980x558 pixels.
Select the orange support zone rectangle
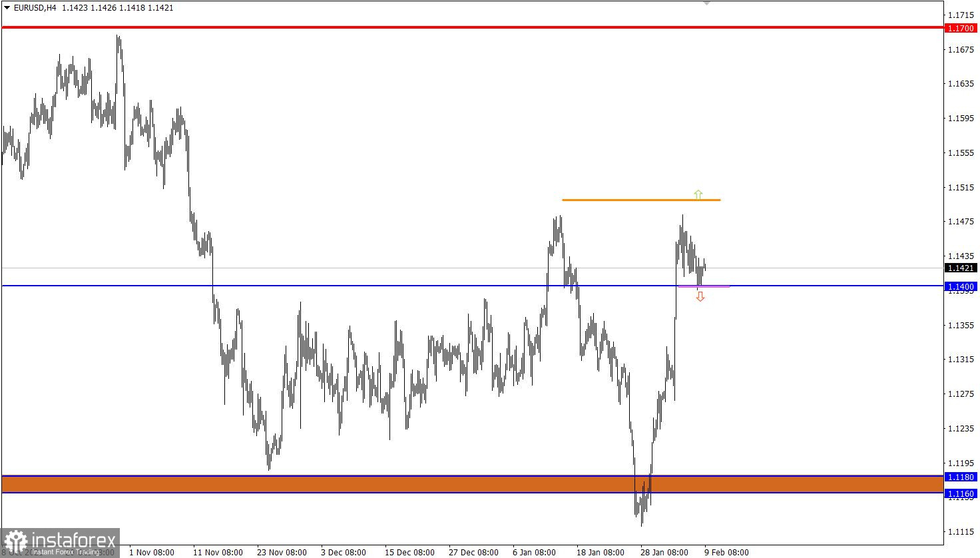473,484
